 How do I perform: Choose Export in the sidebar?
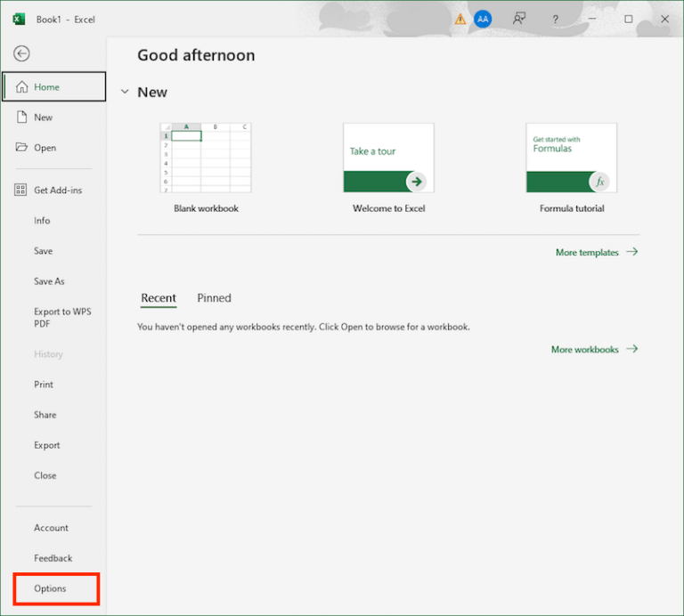tap(46, 445)
